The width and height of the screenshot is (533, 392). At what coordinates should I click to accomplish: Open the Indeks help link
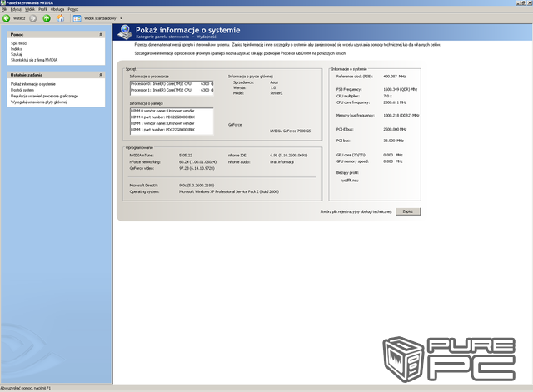(16, 49)
